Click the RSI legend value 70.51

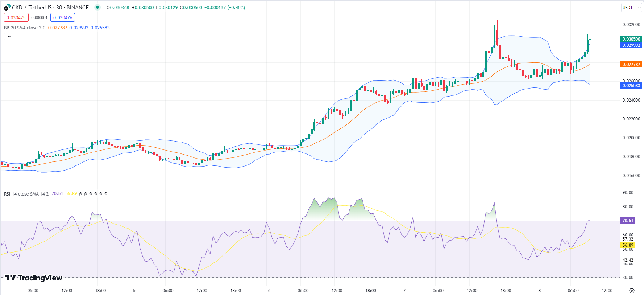click(x=57, y=194)
